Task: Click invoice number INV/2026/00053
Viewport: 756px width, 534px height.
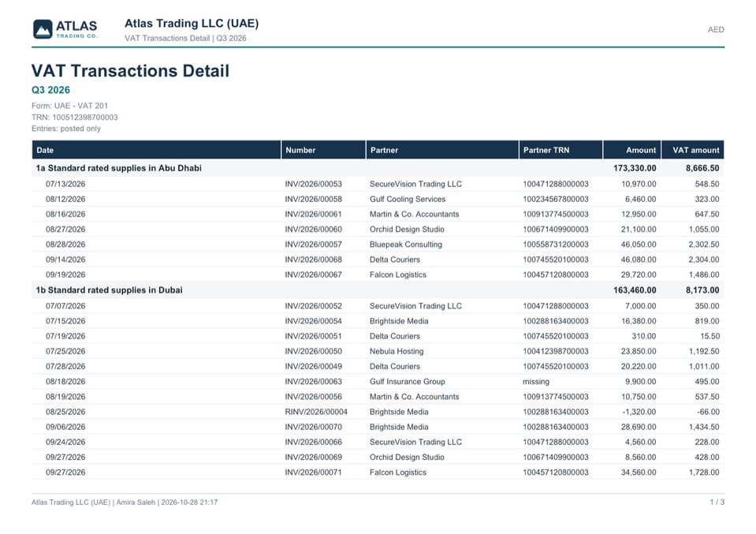Action: (314, 184)
